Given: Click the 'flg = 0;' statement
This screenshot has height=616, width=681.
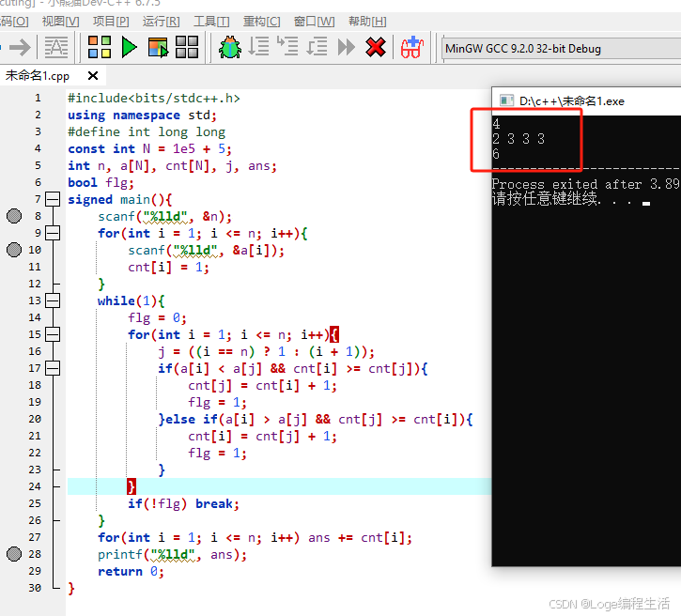Looking at the screenshot, I should tap(157, 317).
